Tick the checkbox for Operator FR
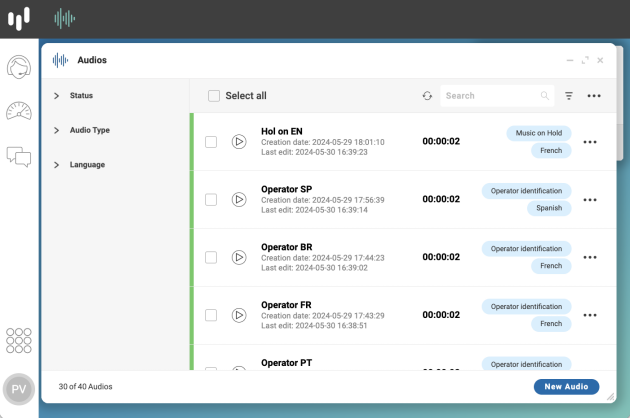630x418 pixels. click(211, 315)
